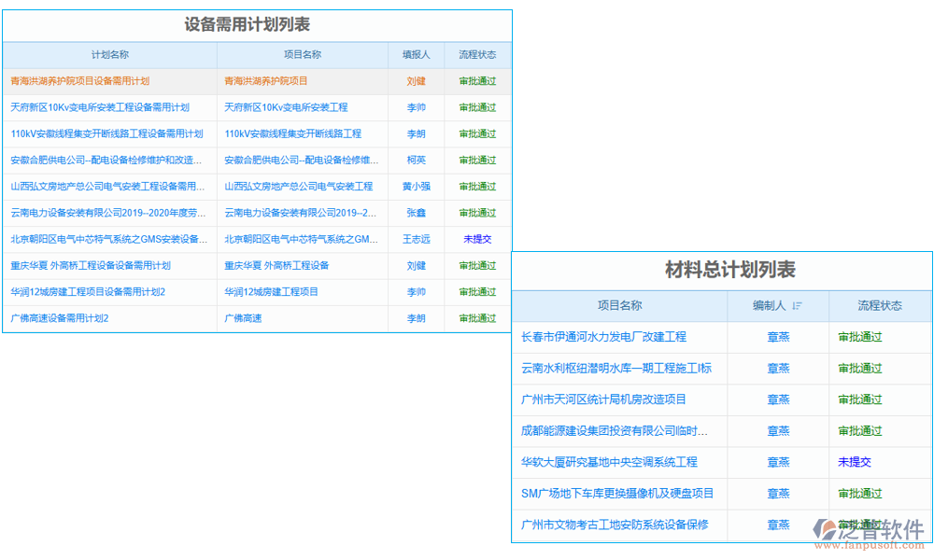Click 未提交 status of 华软大厦研究基地 project
Screen dimensions: 934x560
[853, 462]
